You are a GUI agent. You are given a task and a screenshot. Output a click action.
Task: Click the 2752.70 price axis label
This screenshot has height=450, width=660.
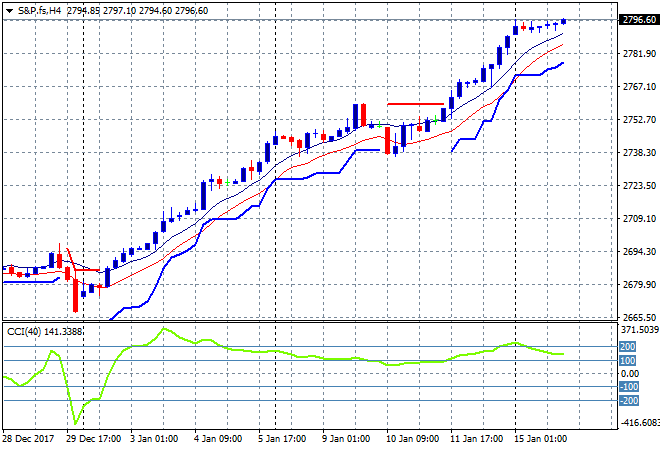(x=639, y=120)
